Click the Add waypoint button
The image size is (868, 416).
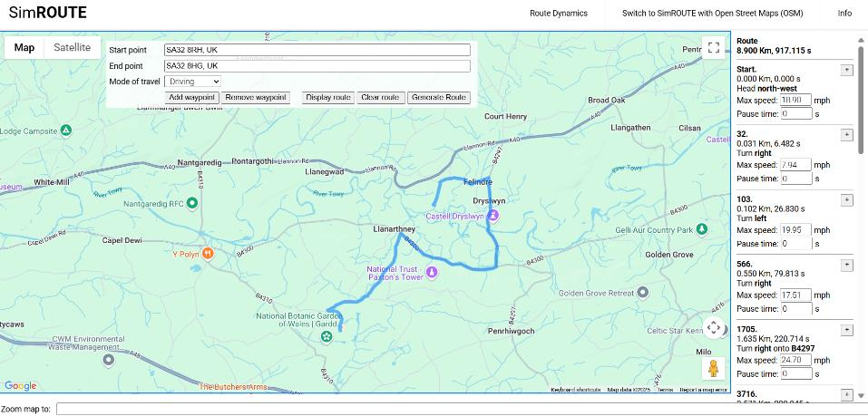(191, 97)
